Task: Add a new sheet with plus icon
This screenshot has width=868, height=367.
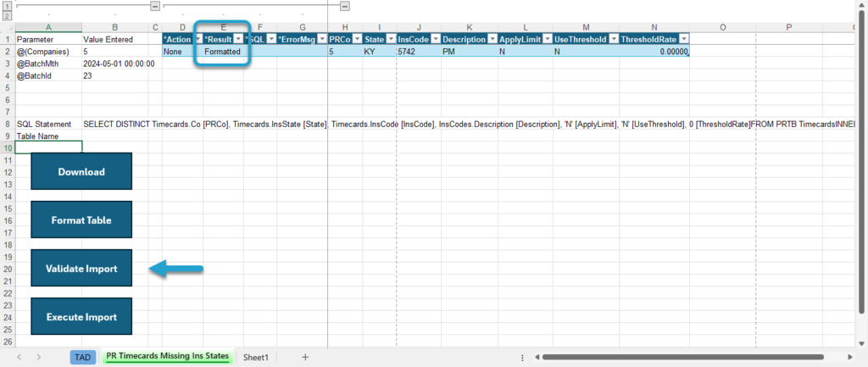Action: 305,357
